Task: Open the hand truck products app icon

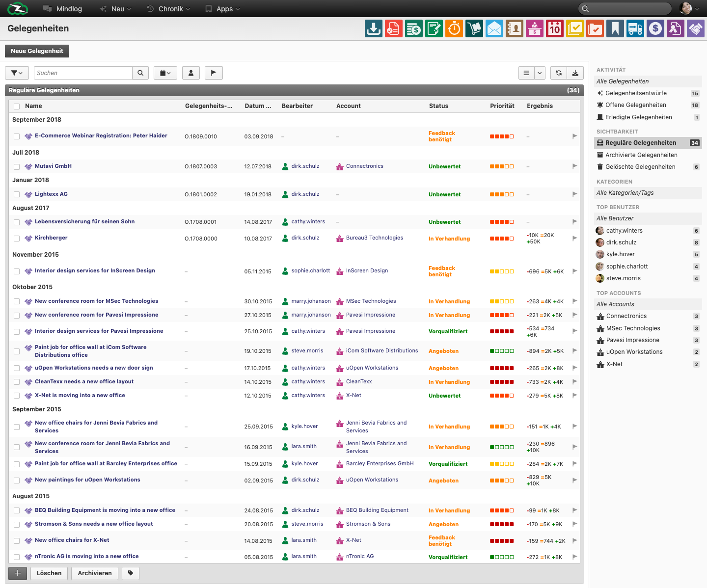Action: click(x=474, y=28)
